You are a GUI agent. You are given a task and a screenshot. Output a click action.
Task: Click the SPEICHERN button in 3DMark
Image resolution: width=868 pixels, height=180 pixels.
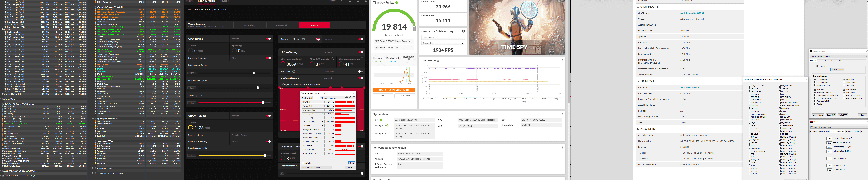[404, 96]
